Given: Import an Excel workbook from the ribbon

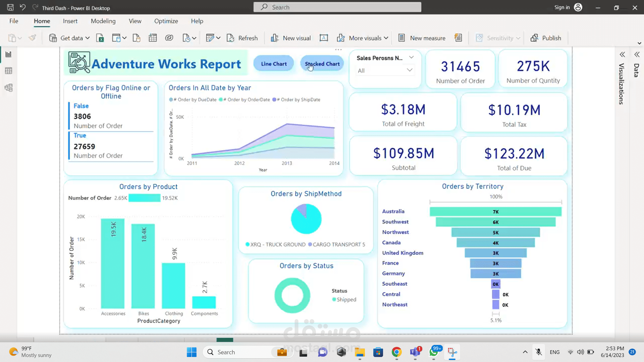Looking at the screenshot, I should click(x=100, y=38).
